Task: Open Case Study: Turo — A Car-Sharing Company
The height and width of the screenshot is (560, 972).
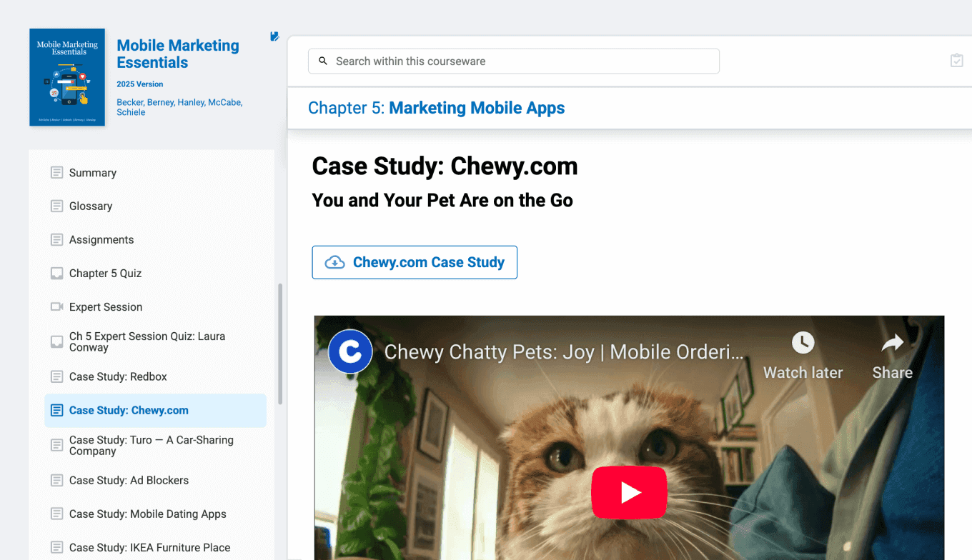Action: 152,446
